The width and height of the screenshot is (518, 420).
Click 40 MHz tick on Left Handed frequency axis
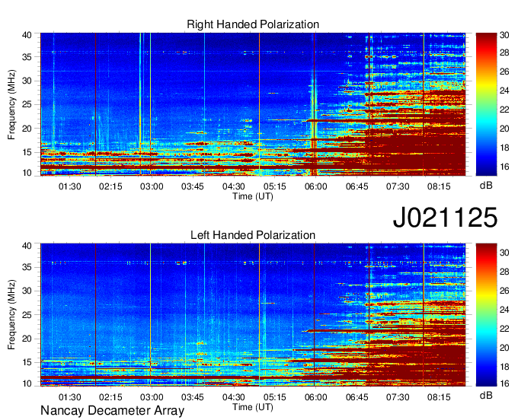click(x=27, y=246)
